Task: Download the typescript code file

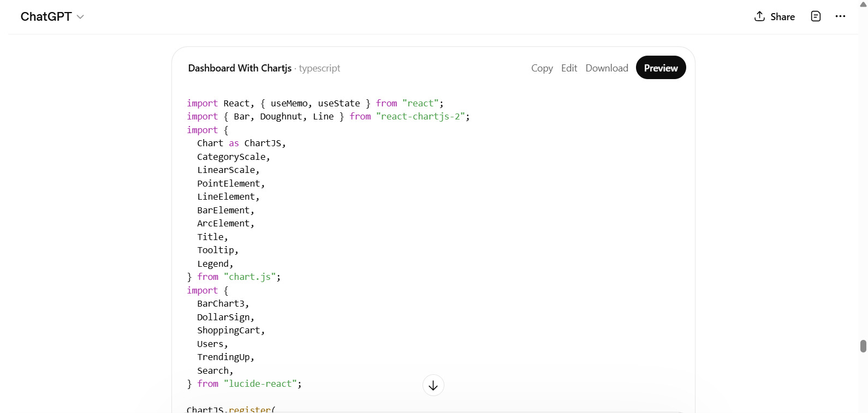Action: point(607,68)
